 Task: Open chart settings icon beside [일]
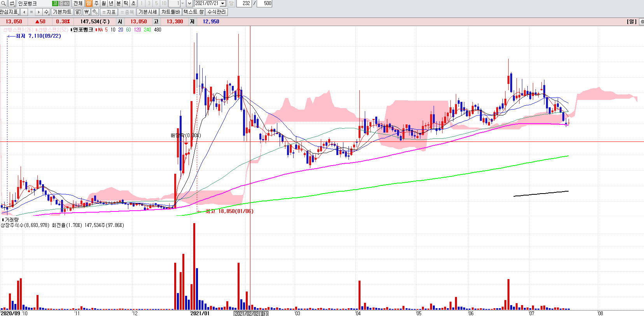641,22
